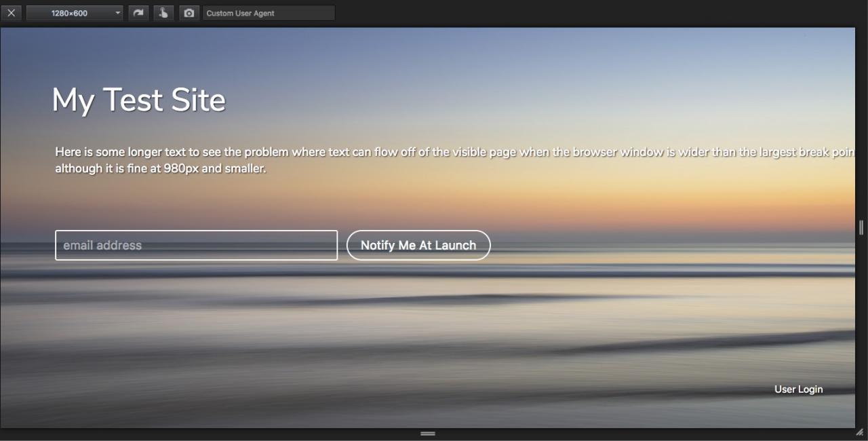Screen dimensions: 868x441
Task: Grab the bottom-right corner resize grip
Action: click(860, 432)
